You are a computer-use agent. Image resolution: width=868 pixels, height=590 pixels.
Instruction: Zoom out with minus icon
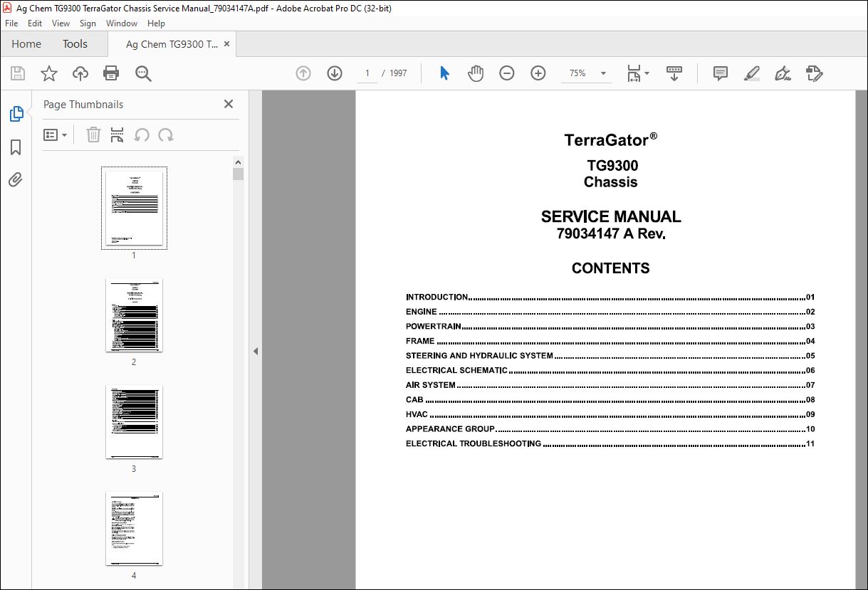[x=507, y=73]
